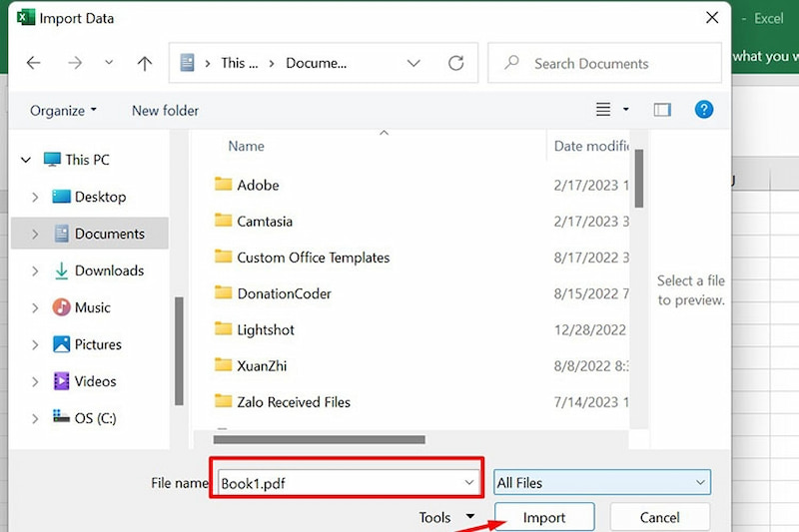Sort by the Name column header

[246, 146]
